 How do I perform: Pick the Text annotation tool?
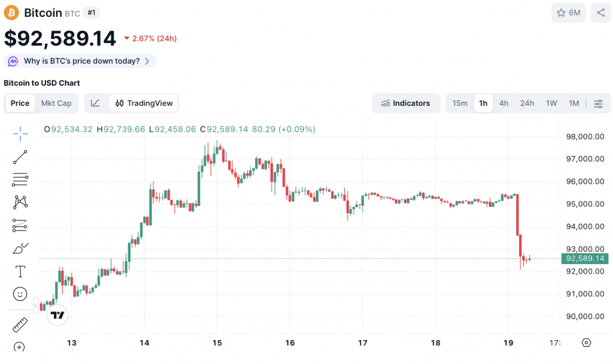[x=20, y=271]
